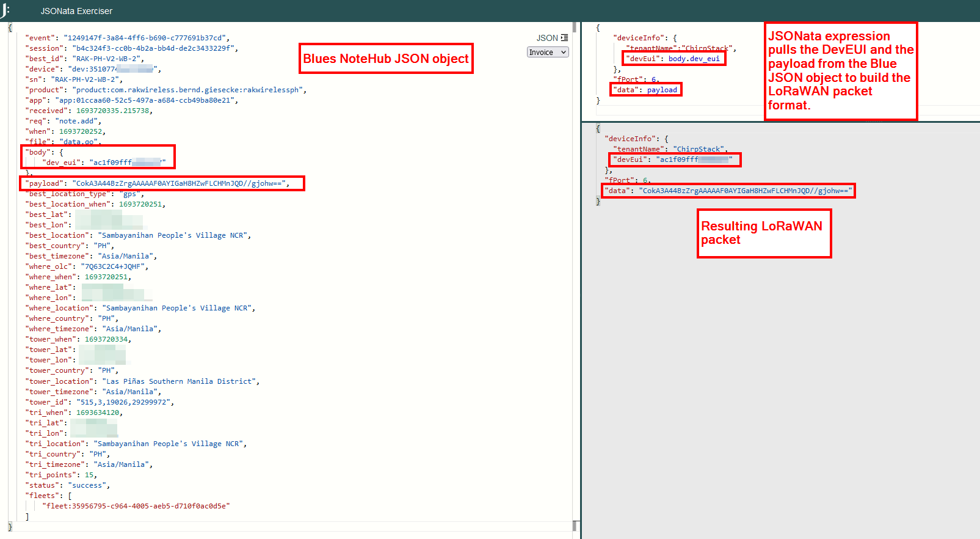Click the "devEui" value in the result pane
Image resolution: width=980 pixels, height=539 pixels.
[694, 159]
